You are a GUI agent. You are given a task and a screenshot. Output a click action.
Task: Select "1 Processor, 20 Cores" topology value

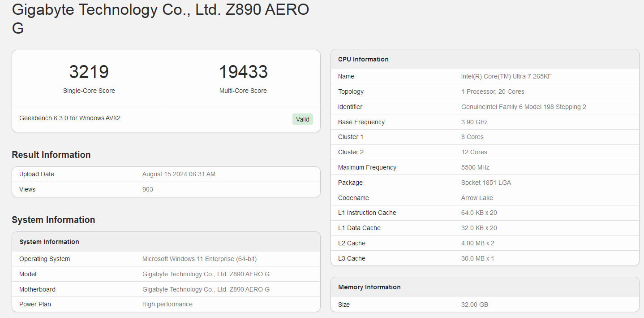coord(493,91)
